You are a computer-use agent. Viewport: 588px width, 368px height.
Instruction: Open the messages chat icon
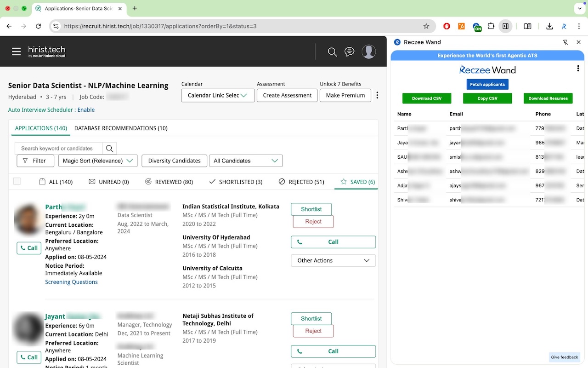[x=350, y=52]
